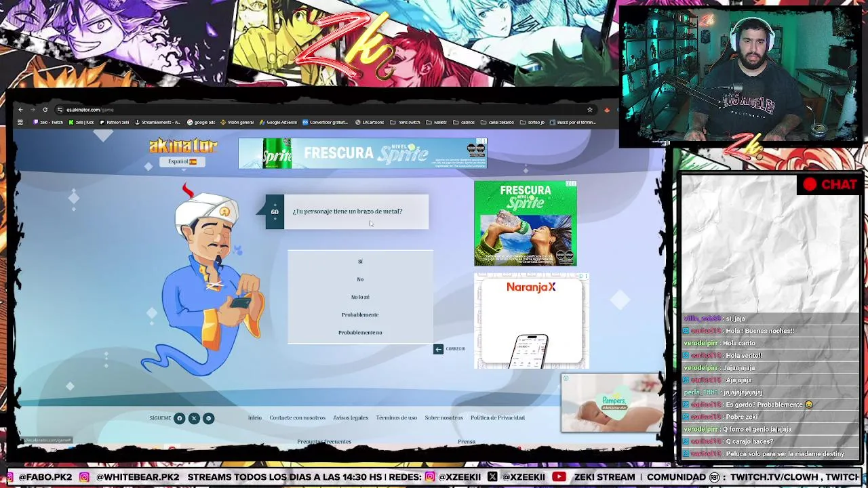Viewport: 868px width, 488px height.
Task: Open the canal zekardo bookmark folder
Action: [x=497, y=123]
